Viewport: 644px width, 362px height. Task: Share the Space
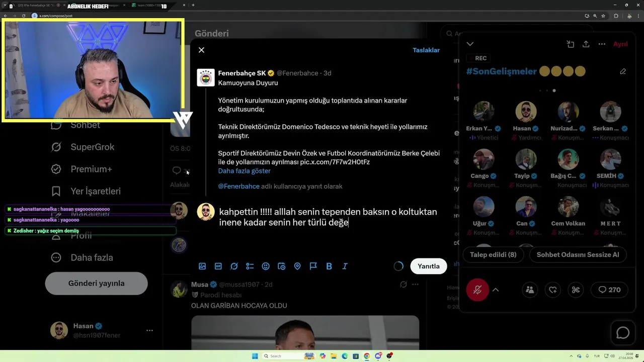coord(586,44)
